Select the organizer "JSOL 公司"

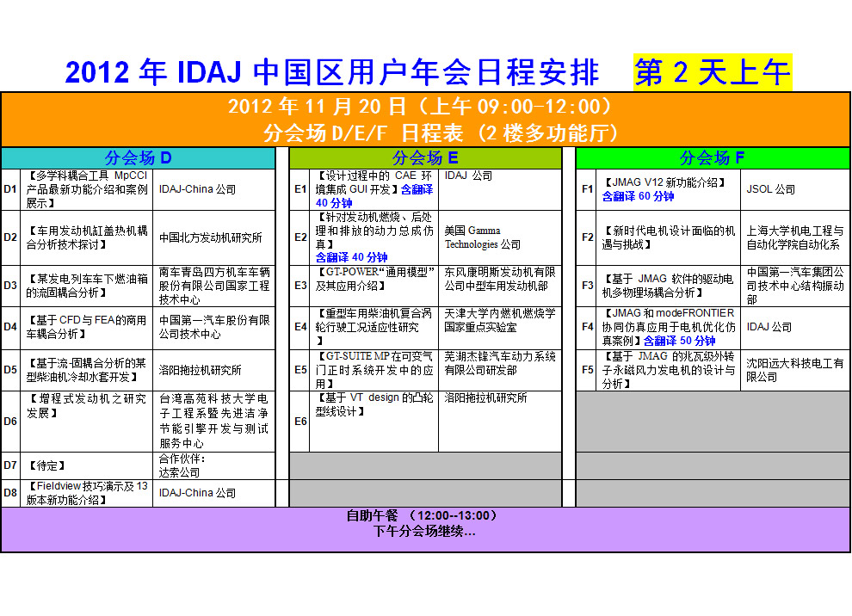coord(770,189)
